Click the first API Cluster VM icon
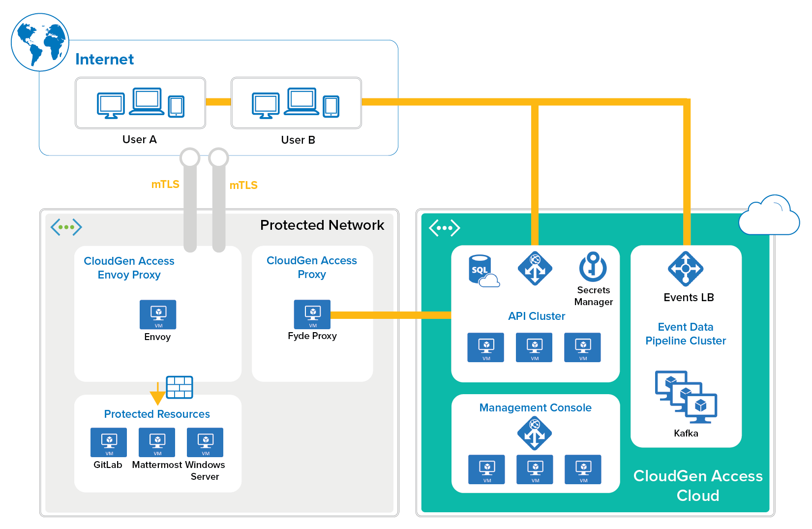 click(486, 347)
